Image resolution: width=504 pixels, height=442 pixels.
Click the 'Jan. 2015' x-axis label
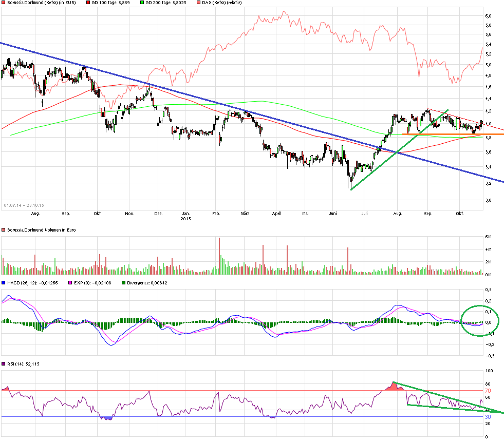tap(186, 216)
